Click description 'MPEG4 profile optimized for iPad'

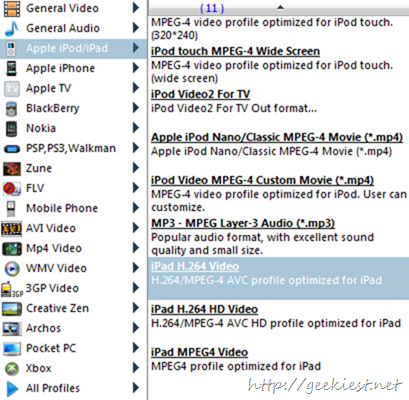coord(236,366)
